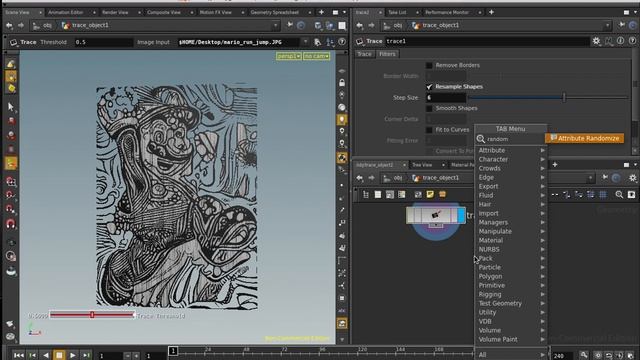
Task: Click parameter pane help question icon
Action: (632, 41)
